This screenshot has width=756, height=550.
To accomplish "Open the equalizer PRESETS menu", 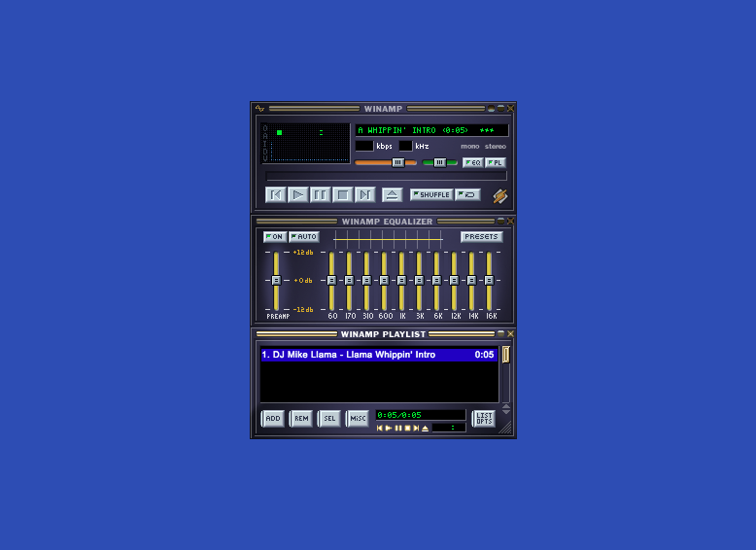I will pos(481,237).
